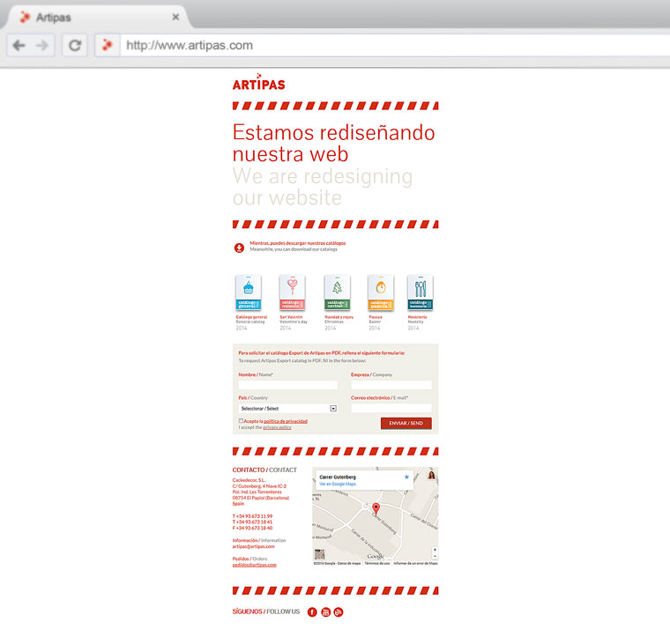Open the RSS blog follow icon
Screen dimensions: 670x644
[x=339, y=612]
